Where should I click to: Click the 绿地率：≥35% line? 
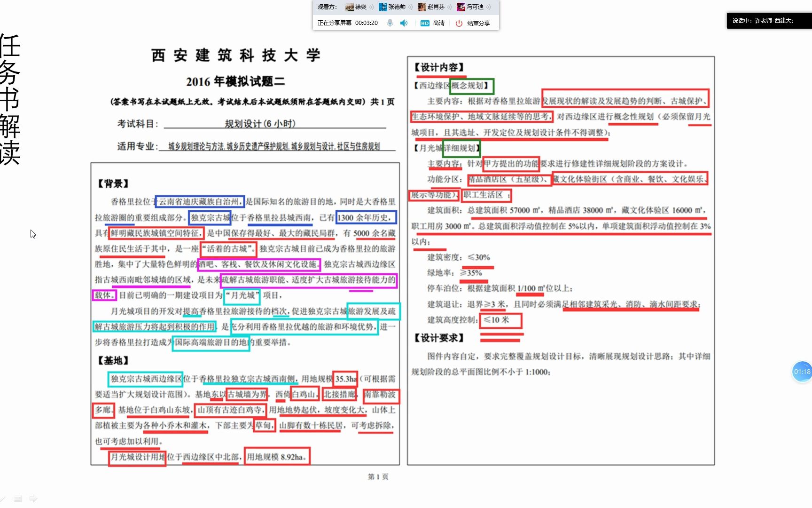coord(454,273)
